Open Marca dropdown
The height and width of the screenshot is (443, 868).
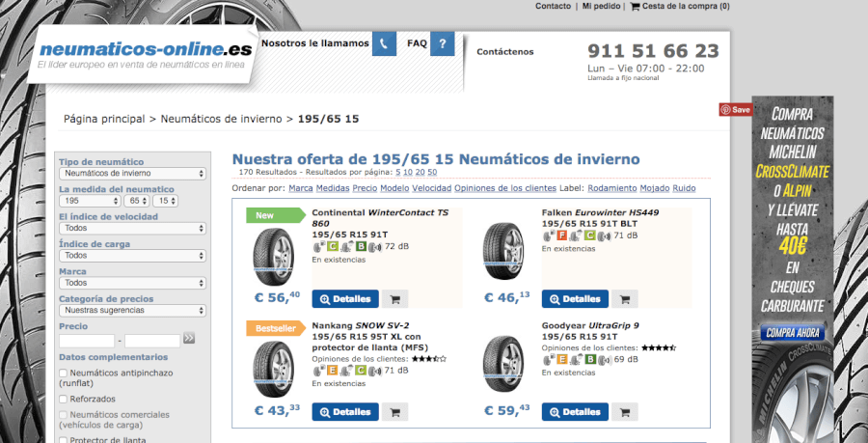point(132,283)
